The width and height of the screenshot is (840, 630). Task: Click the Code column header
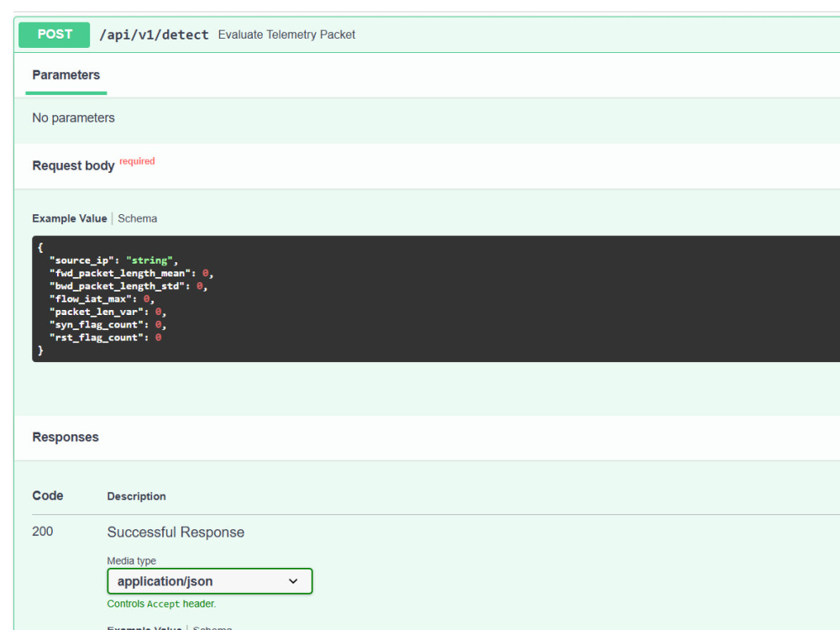[x=48, y=496]
